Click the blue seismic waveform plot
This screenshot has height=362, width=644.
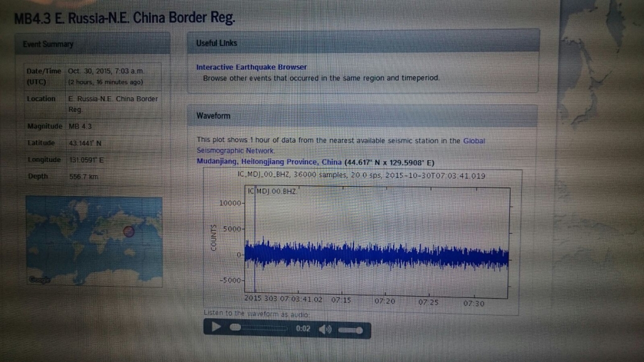click(x=376, y=256)
